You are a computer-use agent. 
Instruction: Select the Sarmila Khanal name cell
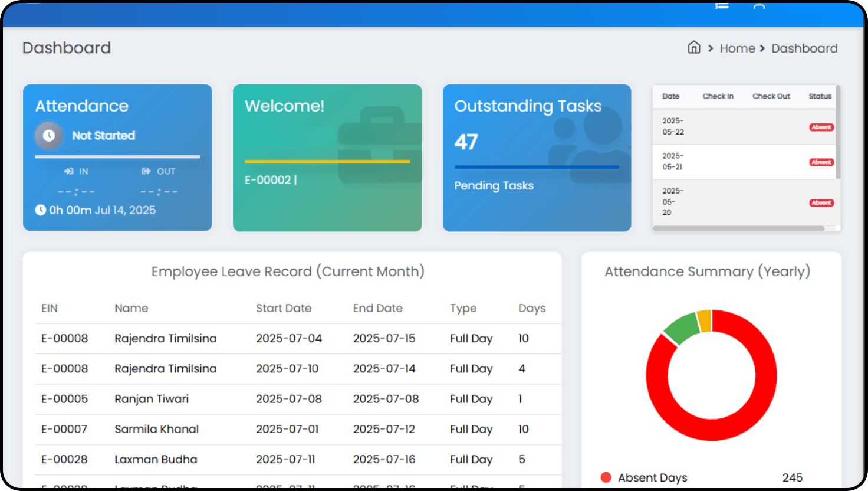(x=157, y=429)
